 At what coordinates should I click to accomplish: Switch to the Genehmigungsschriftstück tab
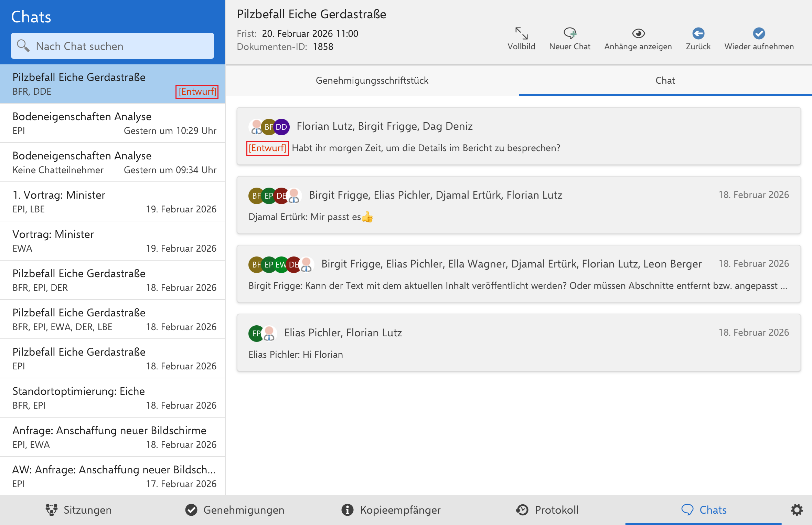(372, 81)
